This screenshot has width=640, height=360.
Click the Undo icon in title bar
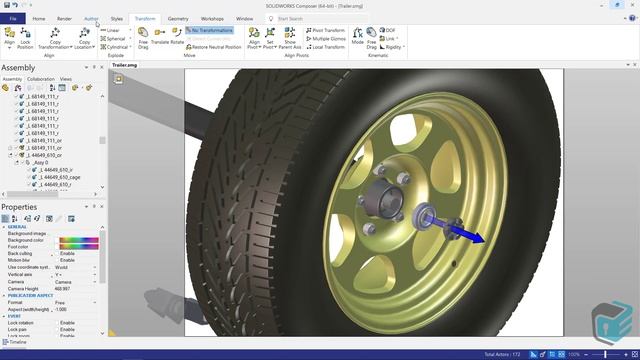(x=15, y=5)
